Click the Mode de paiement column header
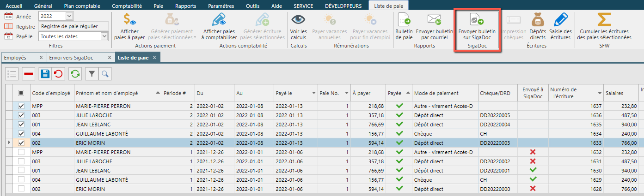Image resolution: width=644 pixels, height=196 pixels. click(445, 93)
